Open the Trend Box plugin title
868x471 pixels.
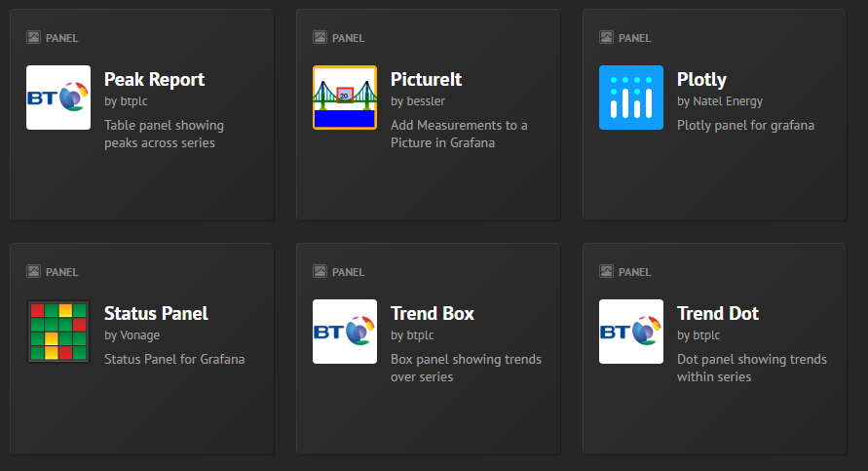coord(433,314)
